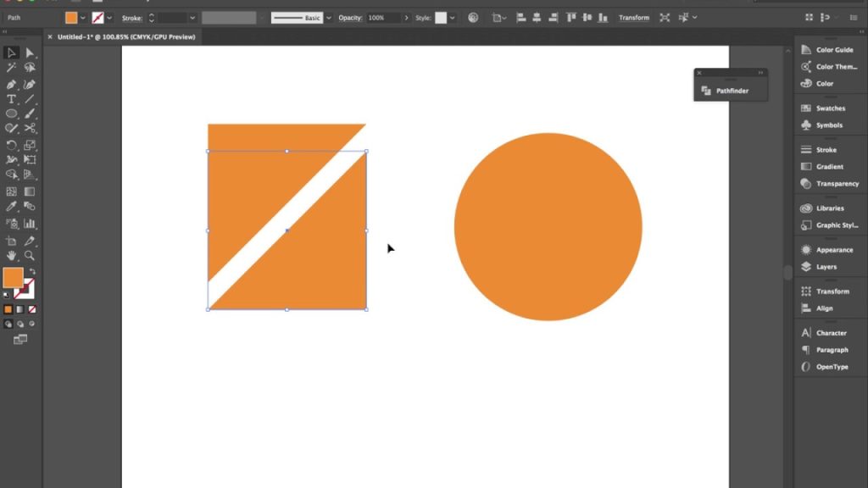Click the orange fill swatch in toolbar

coord(13,276)
